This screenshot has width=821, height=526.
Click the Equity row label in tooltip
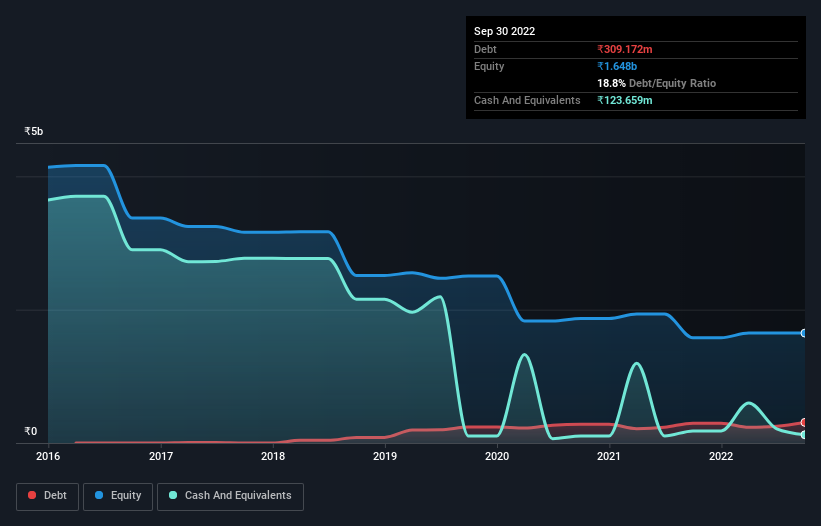coord(489,66)
